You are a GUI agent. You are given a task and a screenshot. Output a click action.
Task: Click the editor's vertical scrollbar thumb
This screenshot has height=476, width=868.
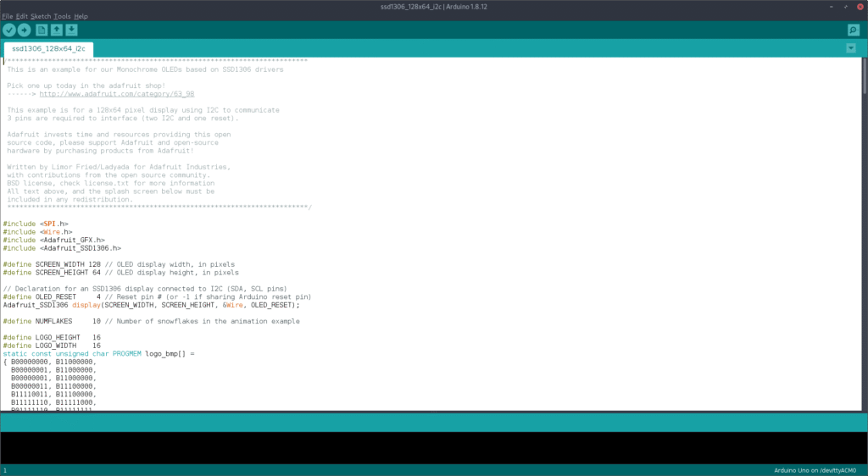click(863, 76)
